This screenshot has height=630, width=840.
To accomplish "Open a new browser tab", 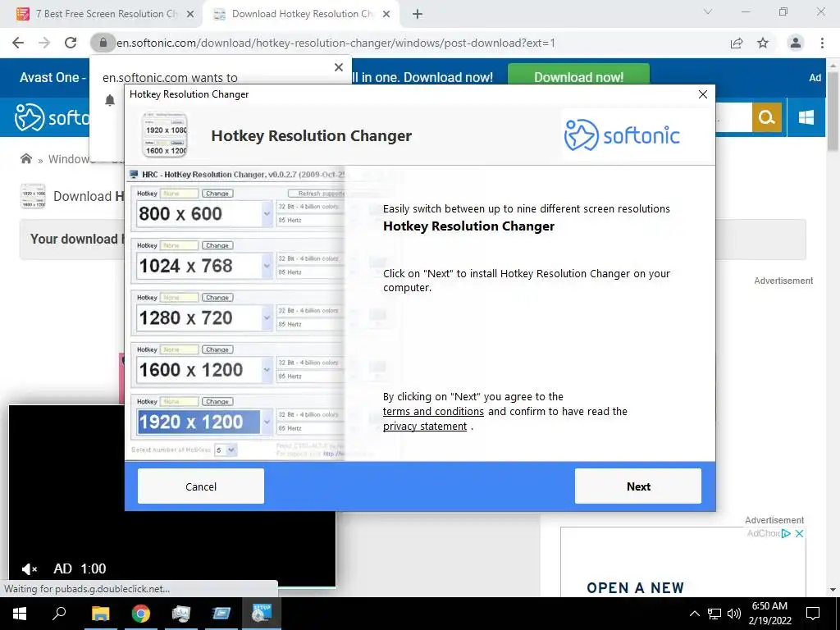I will pos(418,15).
